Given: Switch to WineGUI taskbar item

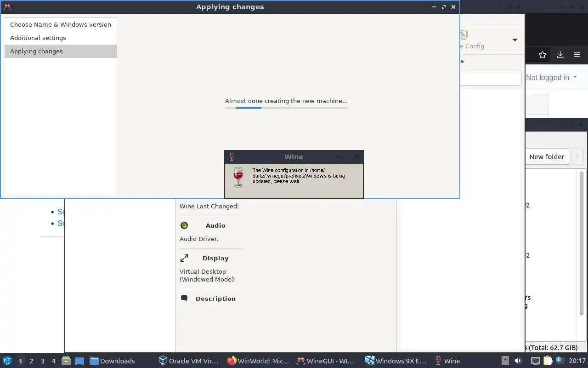Looking at the screenshot, I should [325, 361].
